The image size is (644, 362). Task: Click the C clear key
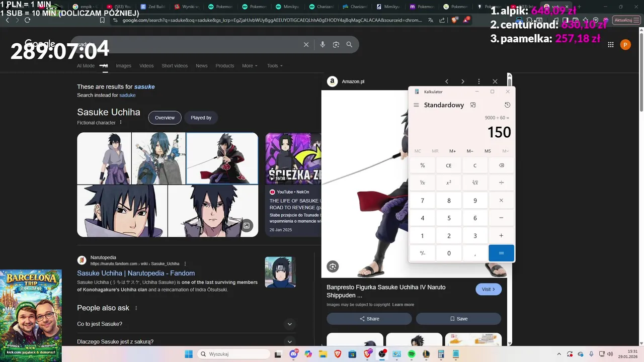(x=475, y=165)
